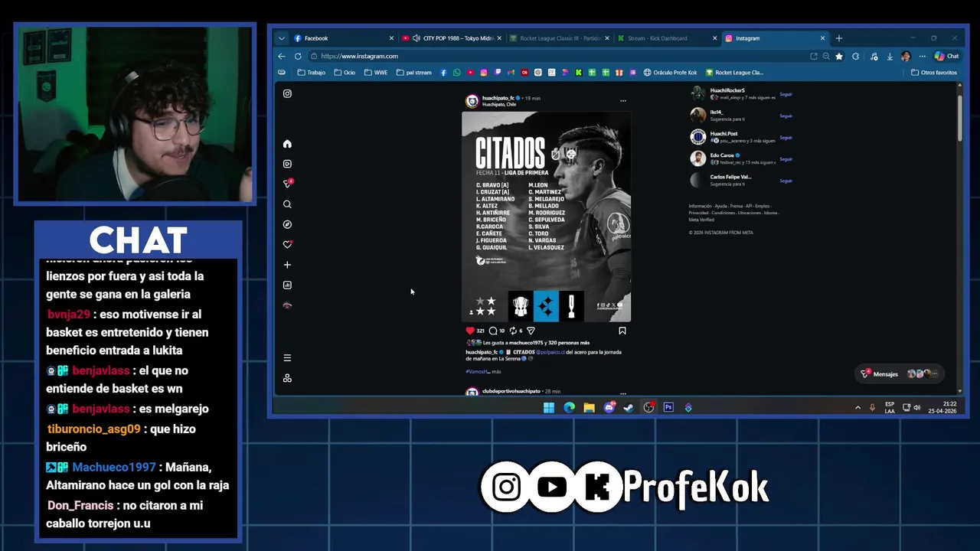Open Instagram search from sidebar
The width and height of the screenshot is (980, 551).
pos(287,204)
